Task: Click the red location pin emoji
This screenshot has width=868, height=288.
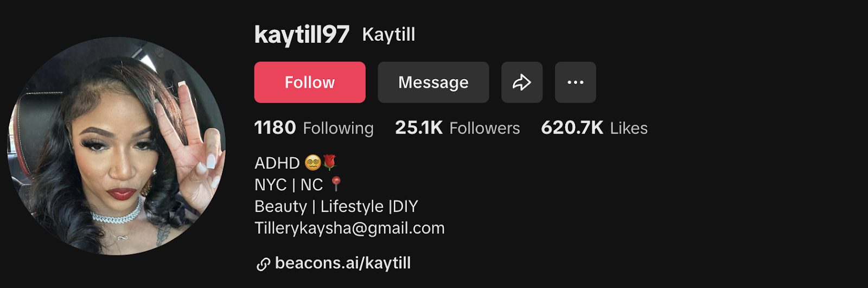Action: [336, 184]
